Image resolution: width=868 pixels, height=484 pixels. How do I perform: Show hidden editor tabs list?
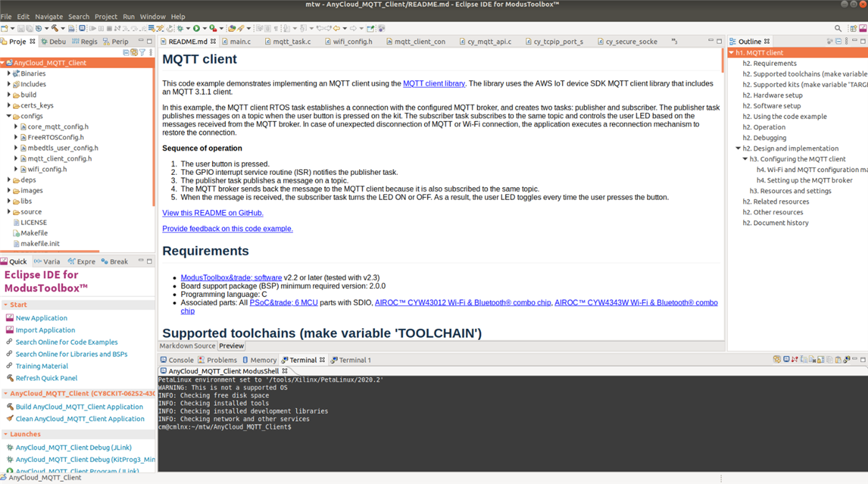(x=674, y=42)
